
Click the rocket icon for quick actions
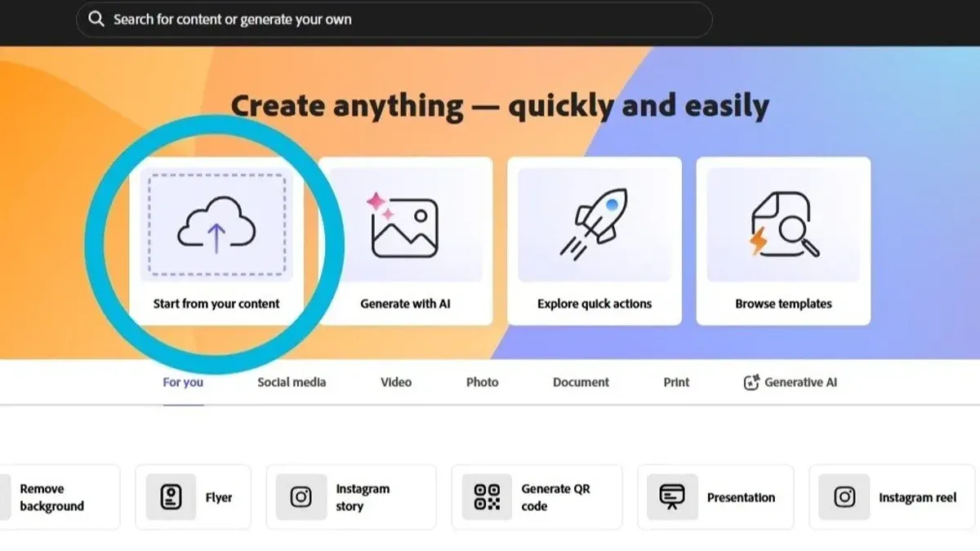pyautogui.click(x=594, y=225)
